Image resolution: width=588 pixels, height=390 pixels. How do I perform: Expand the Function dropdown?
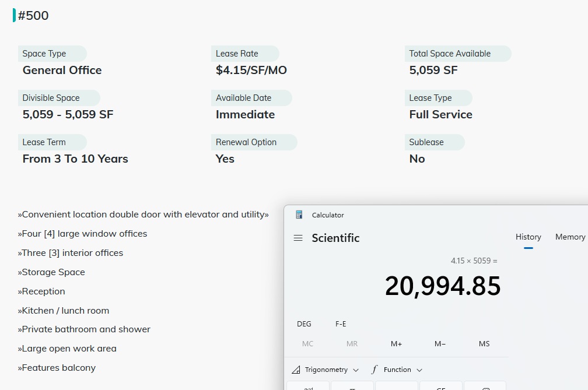[x=397, y=370]
